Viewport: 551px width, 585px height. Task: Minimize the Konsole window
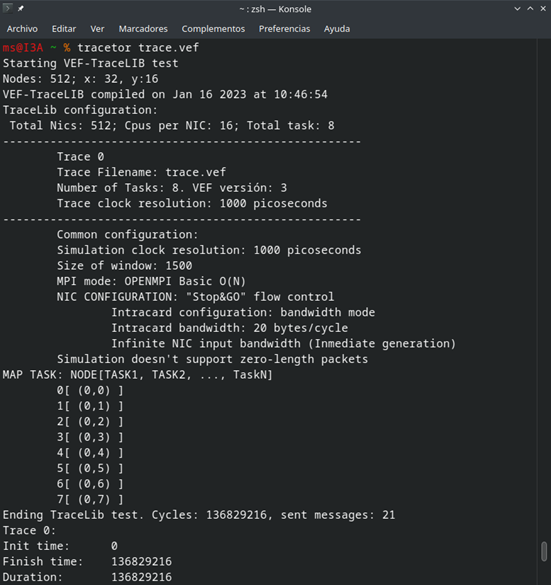coord(517,9)
